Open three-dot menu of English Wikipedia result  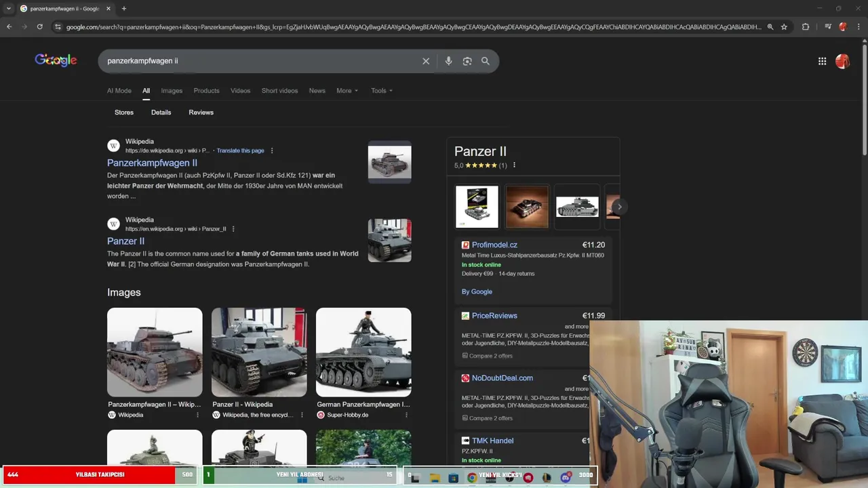233,229
